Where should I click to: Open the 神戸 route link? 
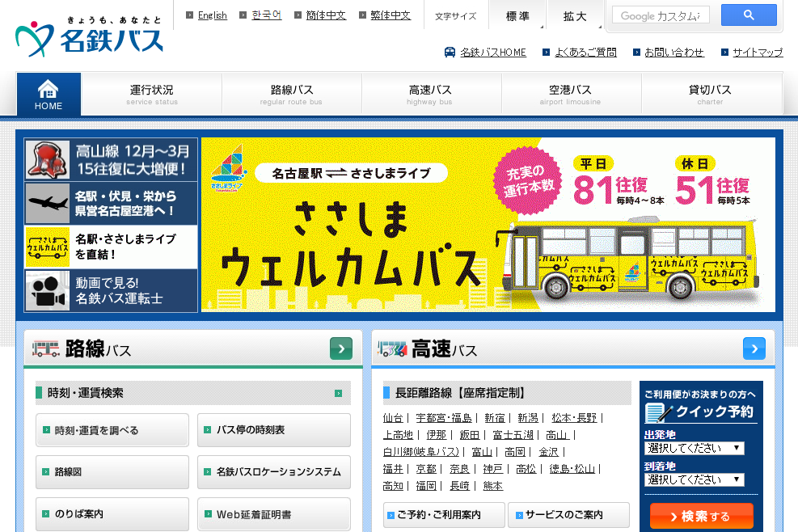click(x=492, y=469)
